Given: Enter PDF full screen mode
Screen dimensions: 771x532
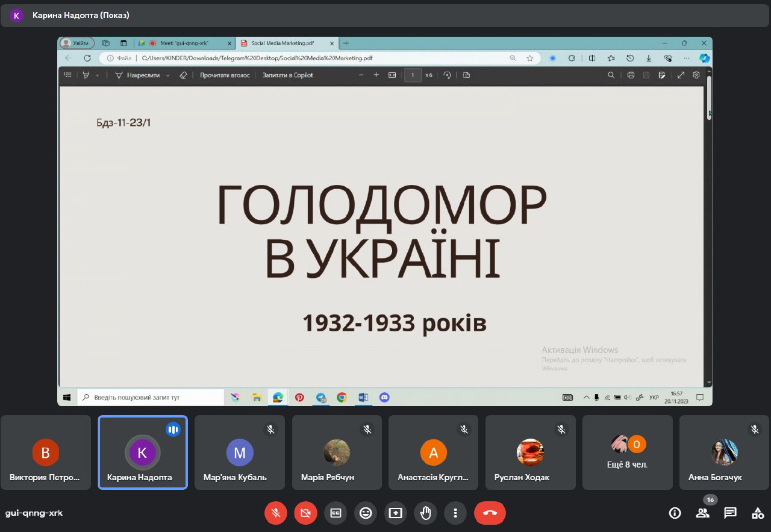Looking at the screenshot, I should (681, 75).
